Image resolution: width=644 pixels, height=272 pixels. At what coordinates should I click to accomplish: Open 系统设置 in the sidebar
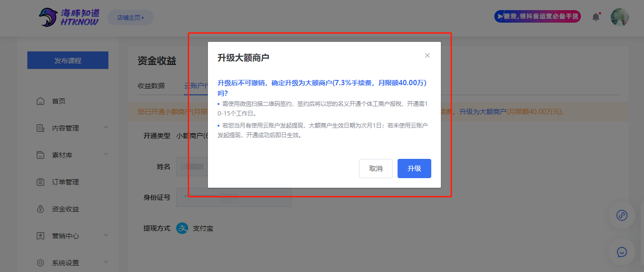point(65,263)
